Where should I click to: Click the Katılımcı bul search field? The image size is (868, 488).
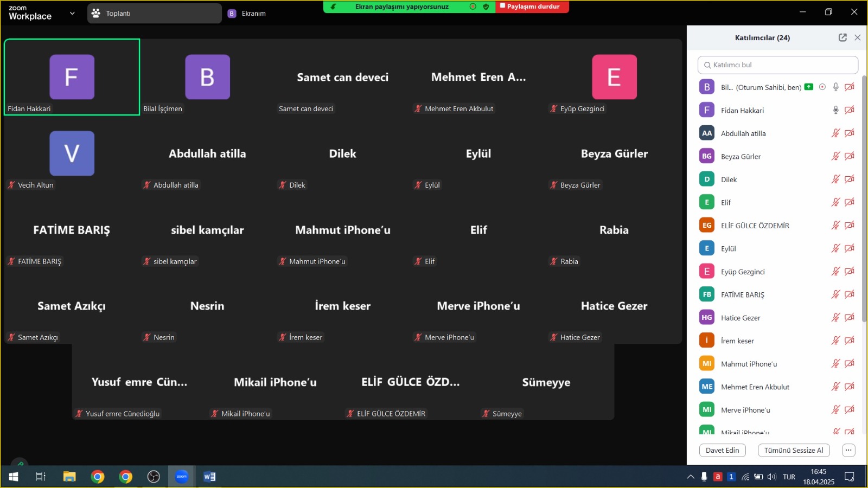click(778, 65)
